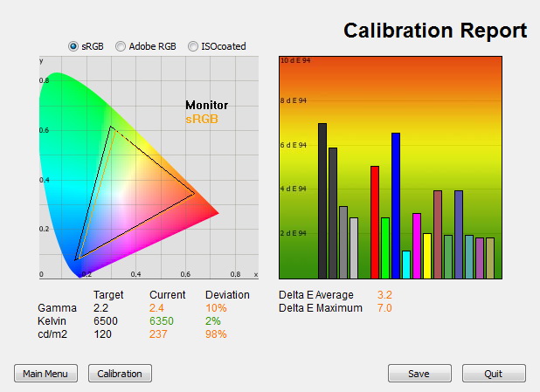The image size is (540, 392).
Task: Click the current Gamma value 2.4
Action: point(156,307)
